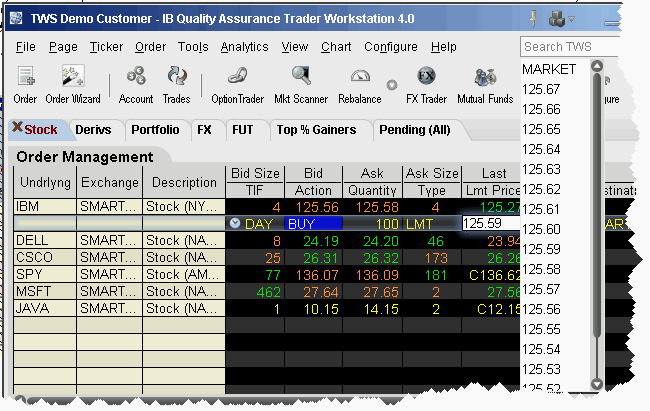Open the View menu
The width and height of the screenshot is (650, 411).
[x=295, y=47]
